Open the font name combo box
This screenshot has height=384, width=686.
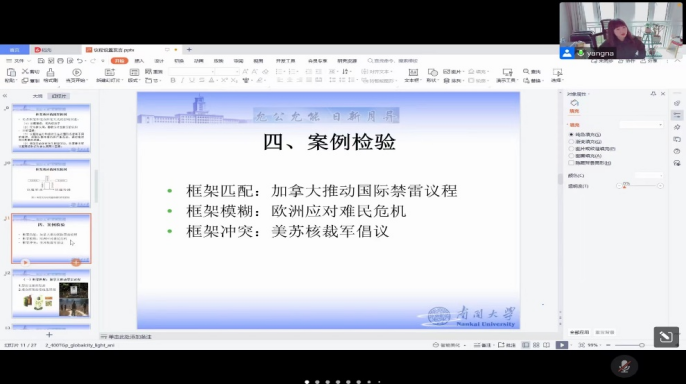[192, 72]
